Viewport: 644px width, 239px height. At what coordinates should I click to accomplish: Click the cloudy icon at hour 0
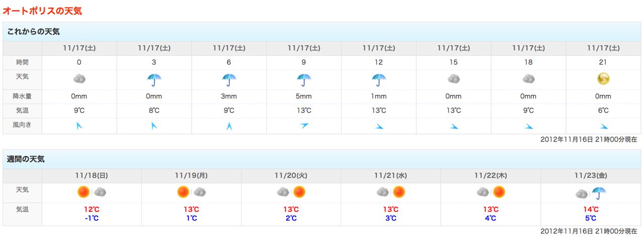(x=79, y=79)
